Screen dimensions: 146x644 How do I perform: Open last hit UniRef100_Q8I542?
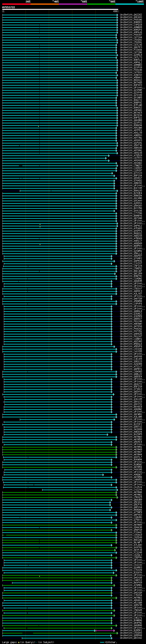point(131,638)
